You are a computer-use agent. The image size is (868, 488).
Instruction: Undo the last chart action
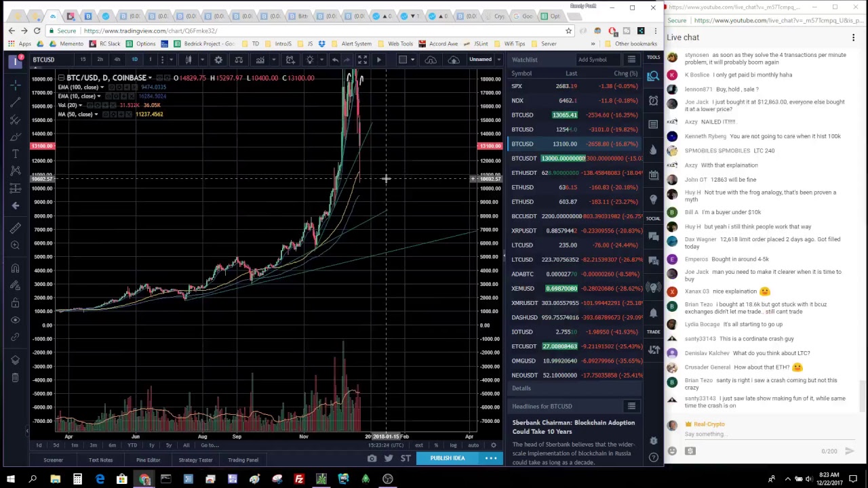tap(335, 60)
